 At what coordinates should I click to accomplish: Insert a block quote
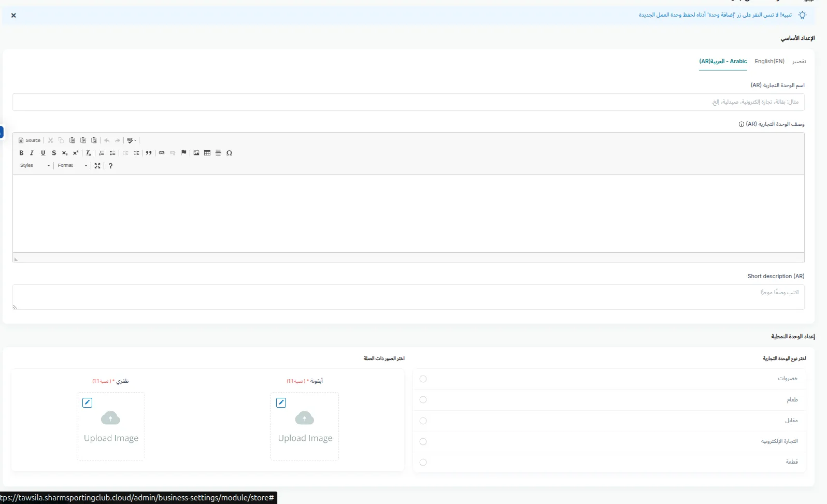[149, 153]
